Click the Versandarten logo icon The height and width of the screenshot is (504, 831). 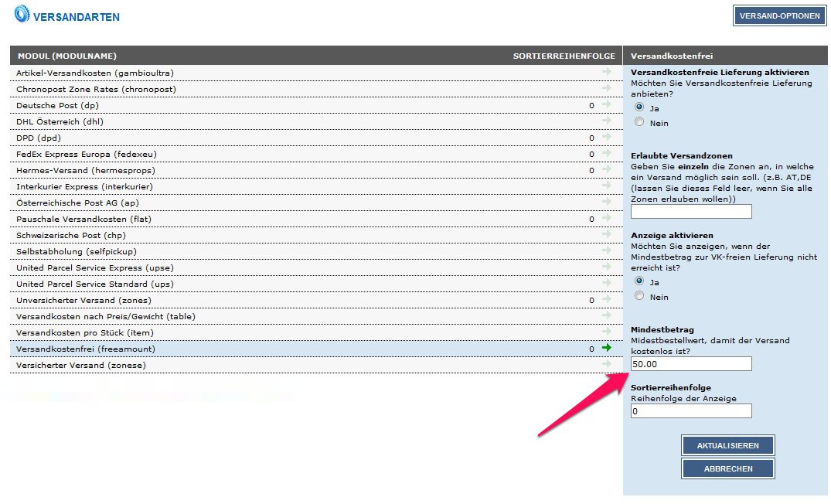22,14
